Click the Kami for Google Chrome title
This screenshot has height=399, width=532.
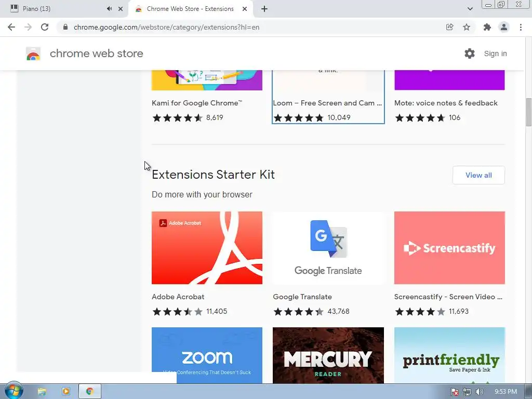(197, 103)
